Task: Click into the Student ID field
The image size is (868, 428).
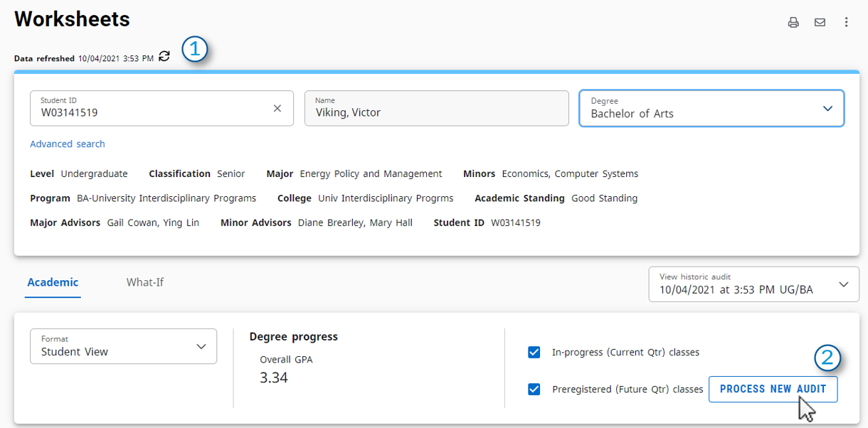Action: (162, 108)
